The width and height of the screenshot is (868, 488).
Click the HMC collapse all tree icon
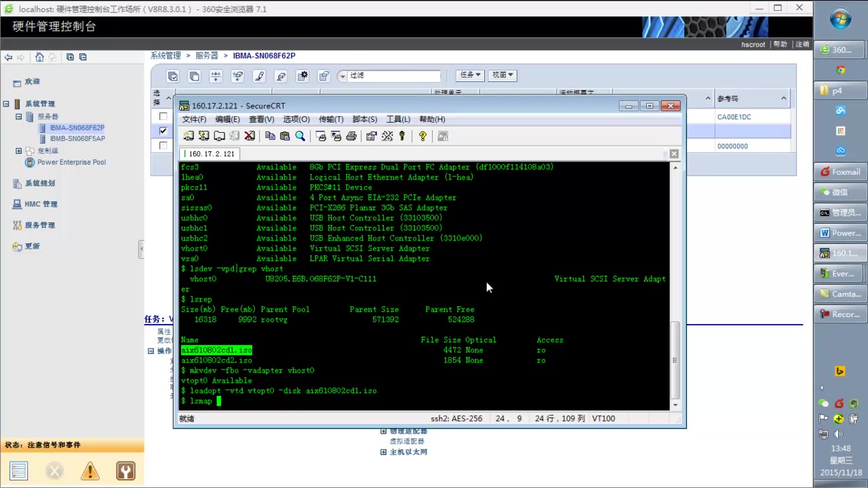[82, 58]
